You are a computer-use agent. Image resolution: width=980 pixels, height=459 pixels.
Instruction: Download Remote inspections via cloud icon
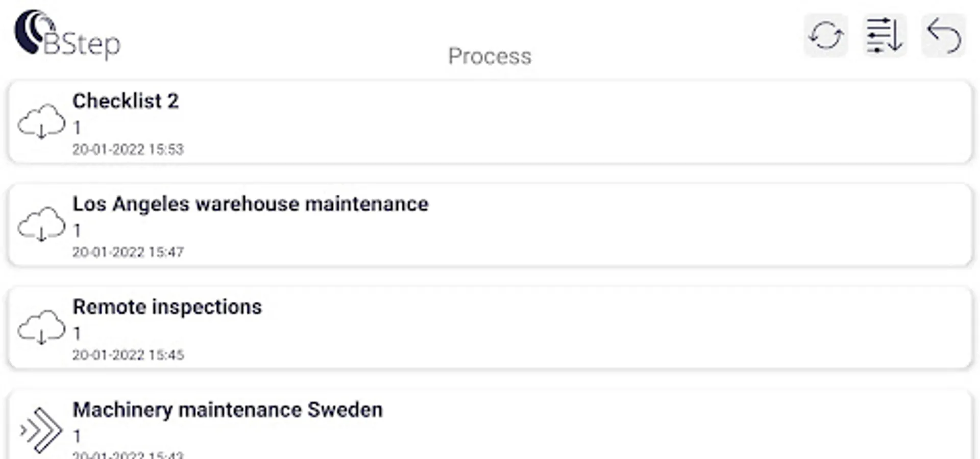pyautogui.click(x=42, y=328)
